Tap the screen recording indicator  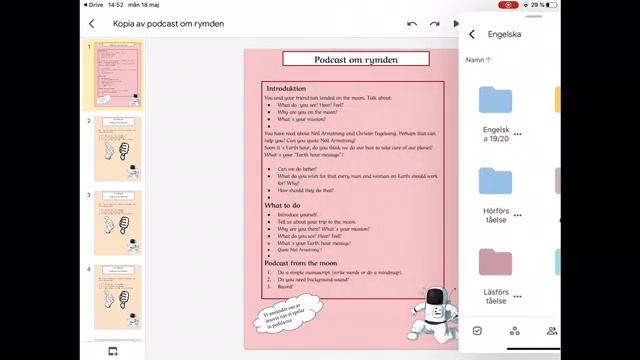coord(508,5)
